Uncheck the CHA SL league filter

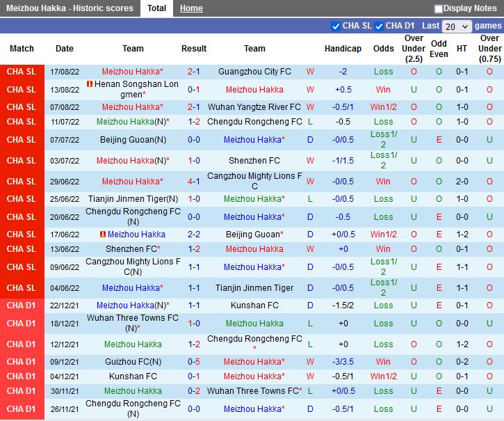click(x=336, y=26)
